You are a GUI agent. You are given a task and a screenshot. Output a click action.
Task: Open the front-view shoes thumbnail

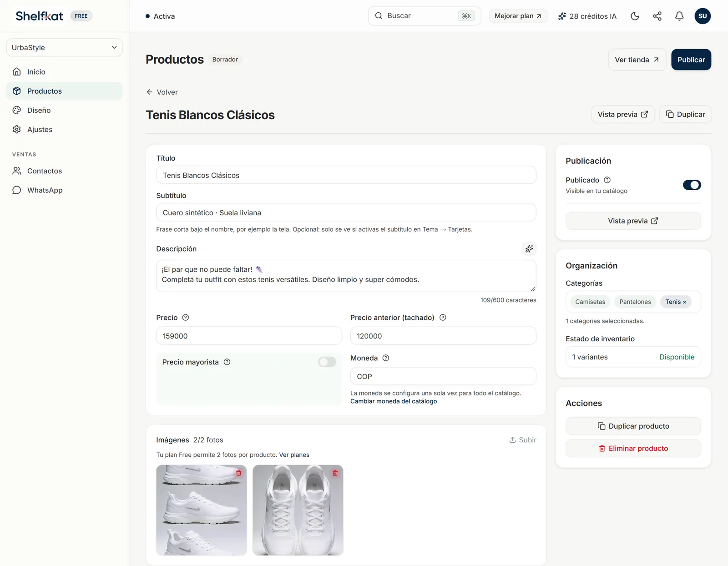[x=298, y=510]
